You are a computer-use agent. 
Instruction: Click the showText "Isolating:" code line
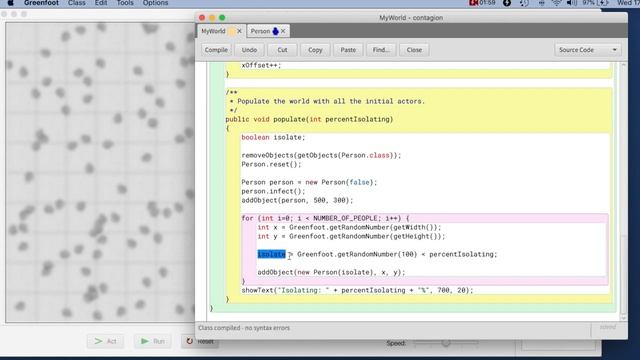[x=357, y=290]
